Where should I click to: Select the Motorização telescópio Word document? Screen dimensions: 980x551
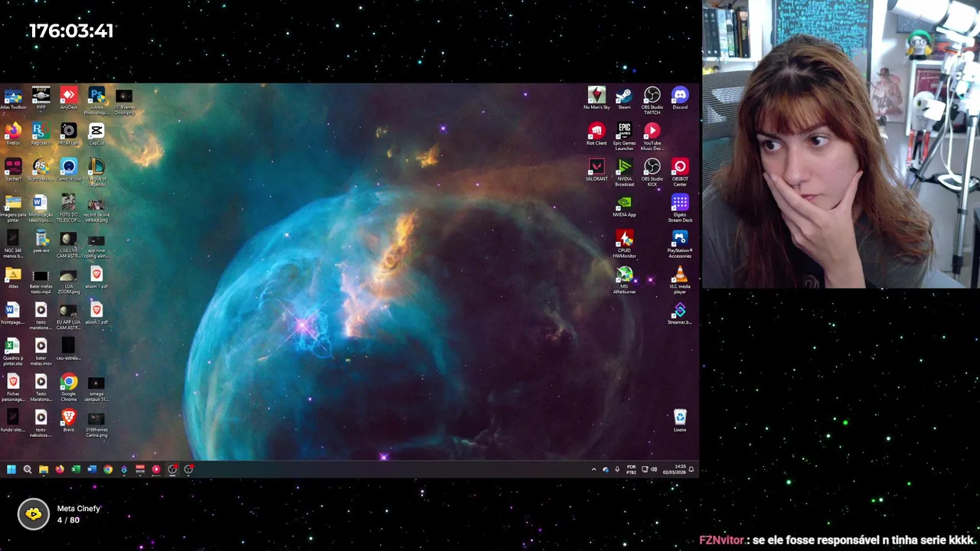click(41, 208)
